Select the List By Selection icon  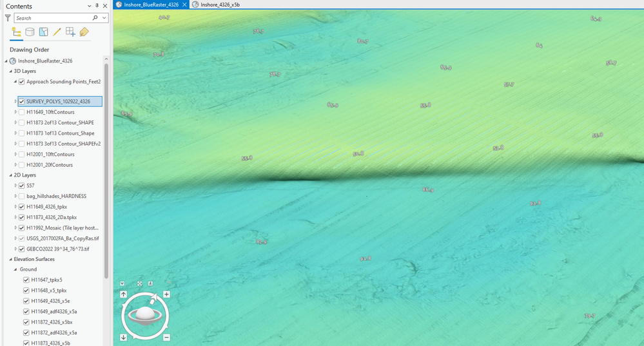coord(44,32)
